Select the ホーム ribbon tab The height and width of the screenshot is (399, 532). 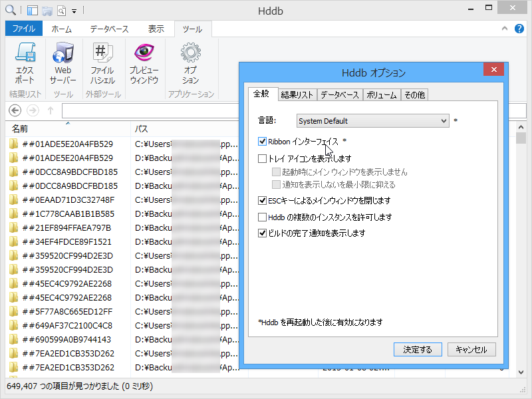coord(61,29)
